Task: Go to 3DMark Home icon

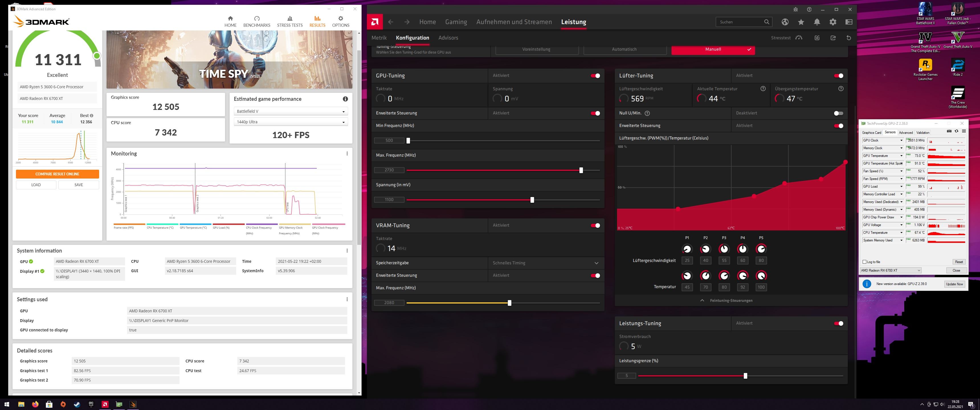Action: [230, 19]
